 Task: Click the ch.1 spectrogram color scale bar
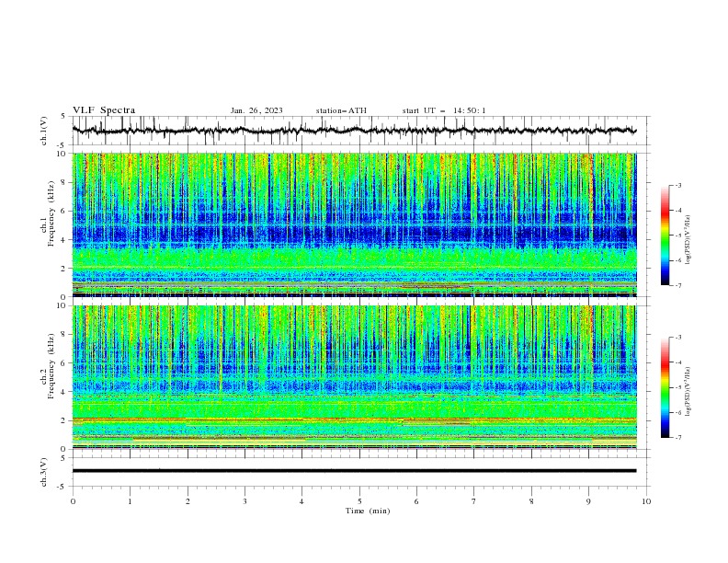(x=665, y=236)
